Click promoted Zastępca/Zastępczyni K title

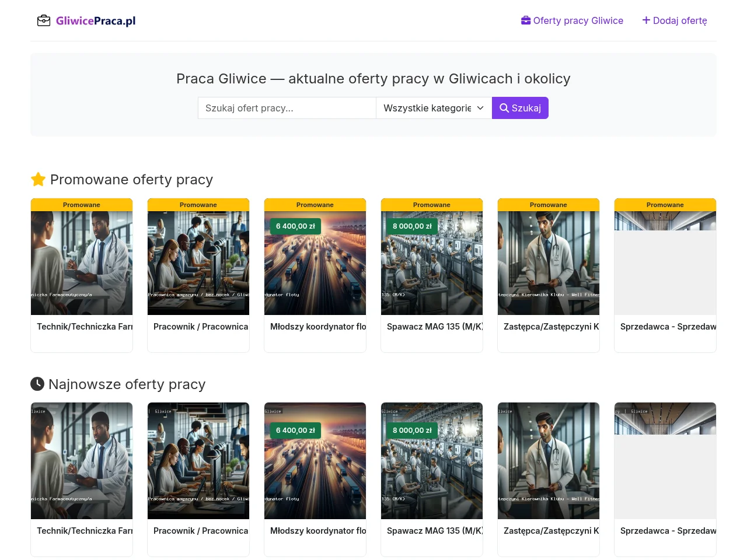[x=551, y=327]
